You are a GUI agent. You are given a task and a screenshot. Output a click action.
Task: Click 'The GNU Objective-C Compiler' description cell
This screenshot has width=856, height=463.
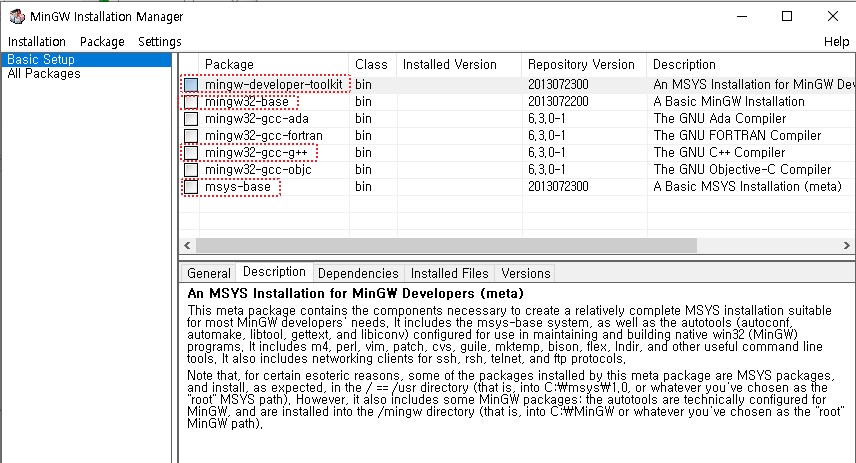click(742, 169)
